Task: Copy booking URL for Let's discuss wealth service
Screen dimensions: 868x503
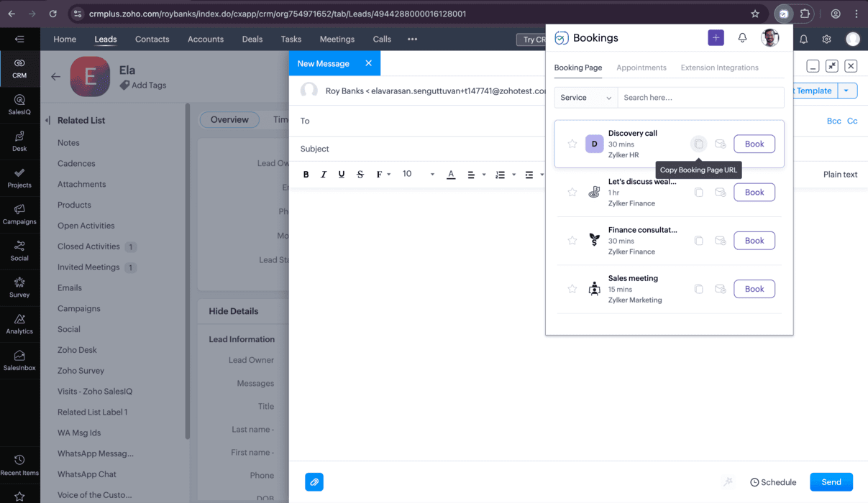Action: 698,193
